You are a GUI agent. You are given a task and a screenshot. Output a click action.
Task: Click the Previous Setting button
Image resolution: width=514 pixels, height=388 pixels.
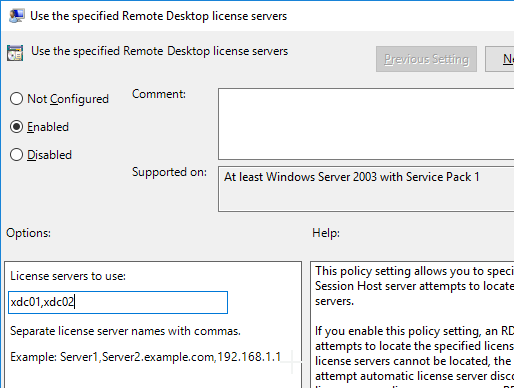[426, 59]
